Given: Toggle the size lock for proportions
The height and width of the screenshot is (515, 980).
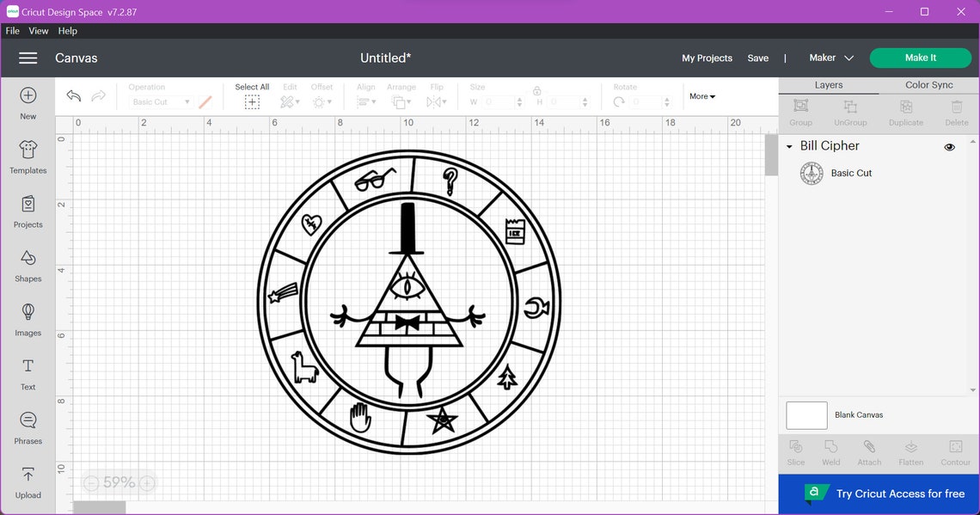Looking at the screenshot, I should pyautogui.click(x=537, y=89).
